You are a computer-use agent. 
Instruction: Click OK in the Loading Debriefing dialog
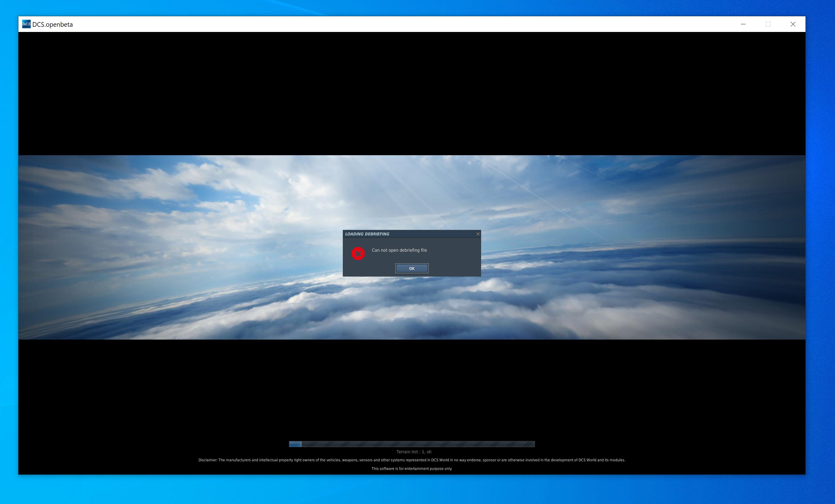point(412,268)
